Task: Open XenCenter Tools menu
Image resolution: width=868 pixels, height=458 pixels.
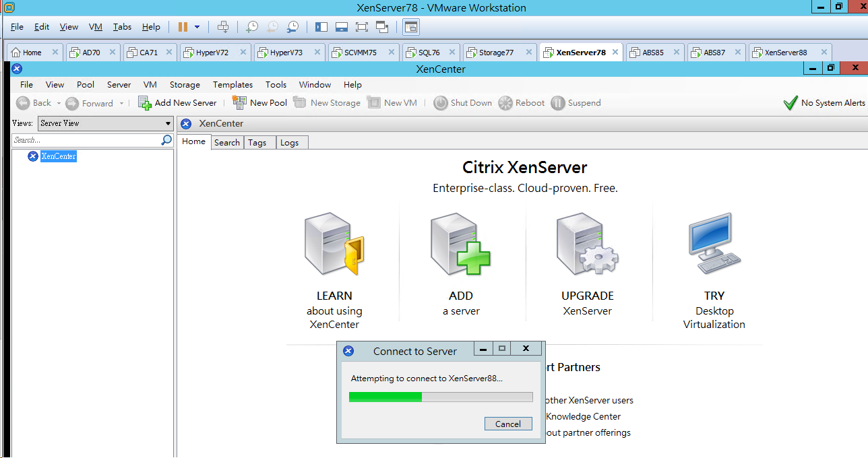Action: coord(276,85)
